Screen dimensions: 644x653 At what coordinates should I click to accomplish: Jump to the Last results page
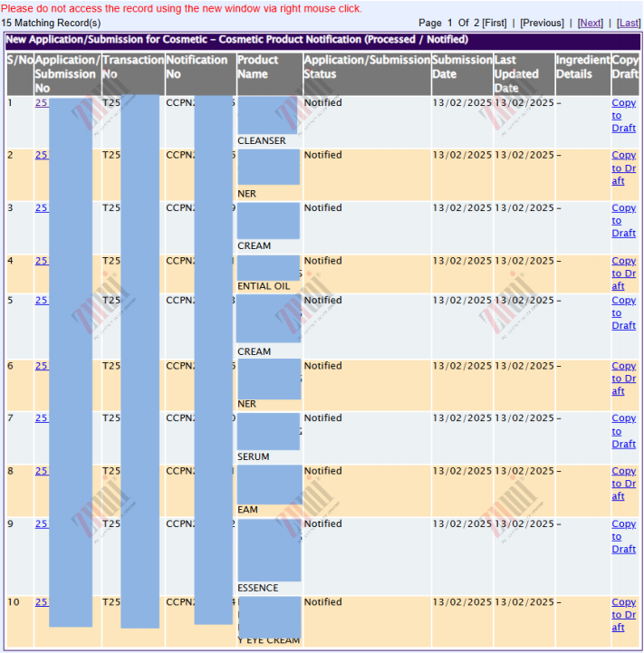coord(629,23)
